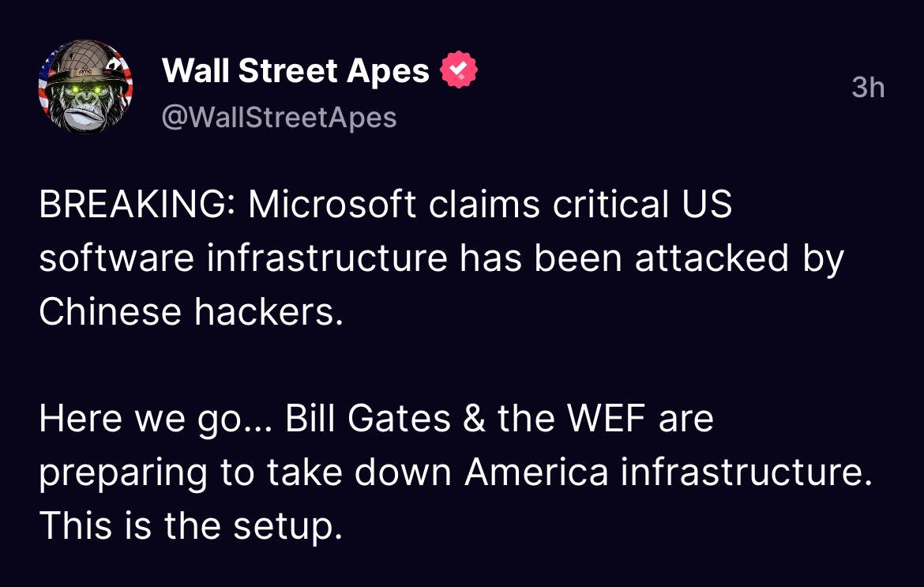
Task: Click the sentence This is the setup.
Action: pyautogui.click(x=190, y=525)
